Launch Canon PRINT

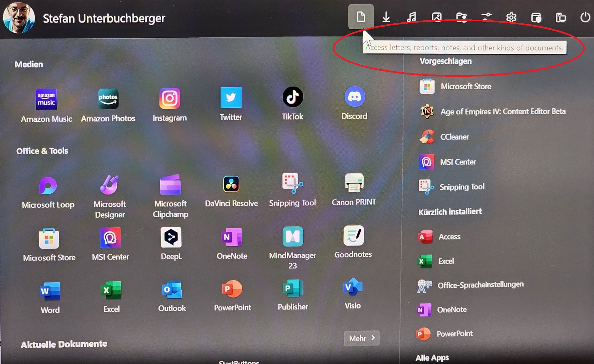tap(354, 189)
